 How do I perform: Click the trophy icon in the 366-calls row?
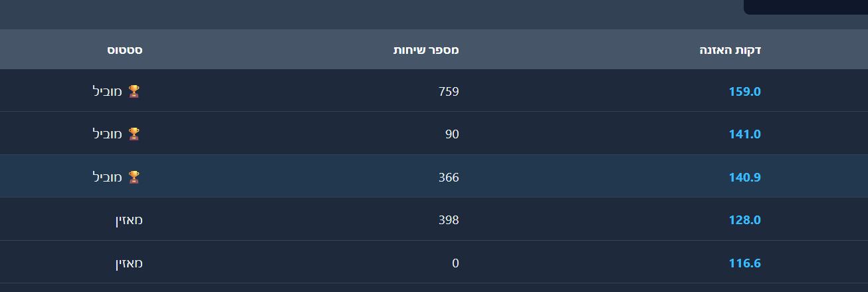134,177
